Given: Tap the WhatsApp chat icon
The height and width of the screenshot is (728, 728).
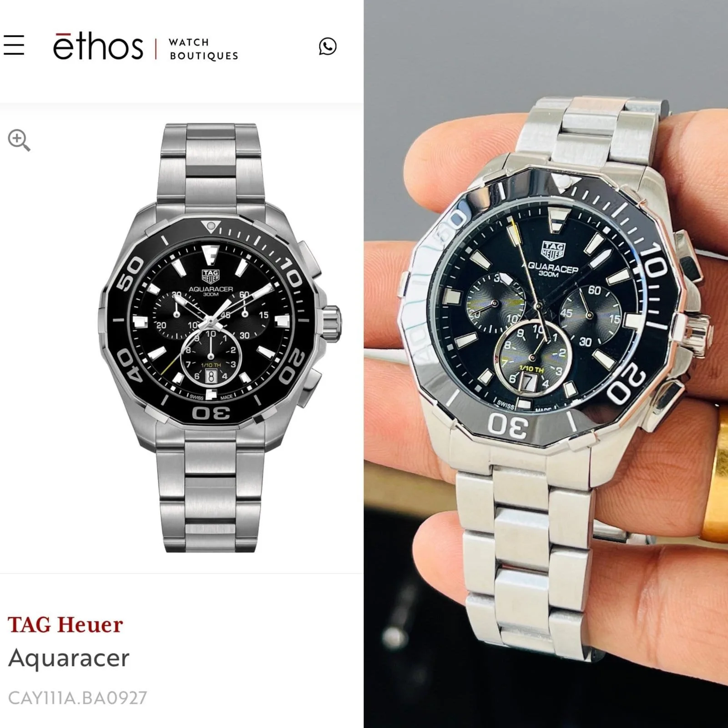Looking at the screenshot, I should (328, 46).
